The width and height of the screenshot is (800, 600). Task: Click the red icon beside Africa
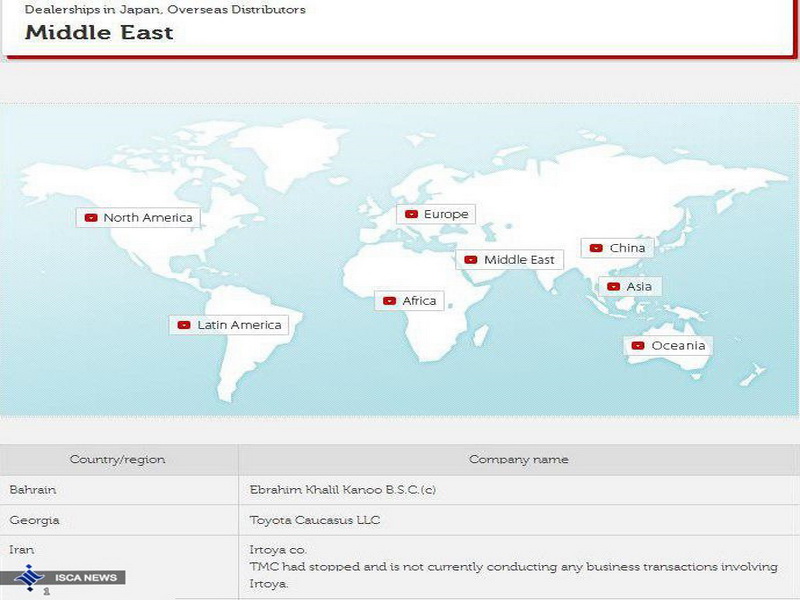390,301
